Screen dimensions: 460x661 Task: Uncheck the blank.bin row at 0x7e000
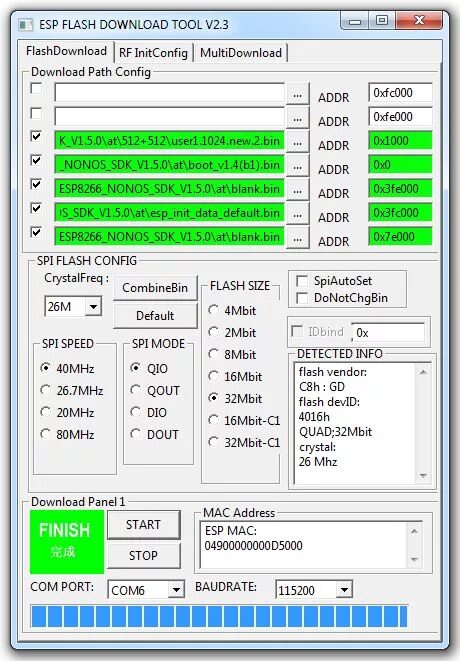click(36, 233)
